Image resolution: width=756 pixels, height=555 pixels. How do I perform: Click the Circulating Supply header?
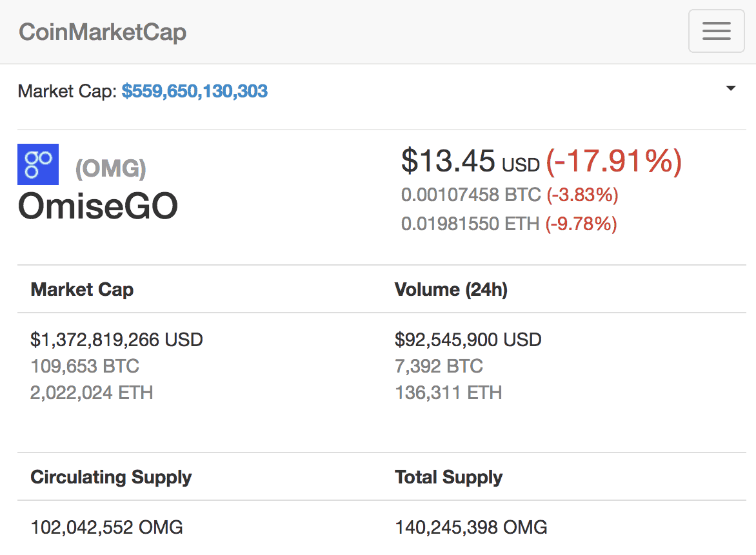pyautogui.click(x=111, y=477)
